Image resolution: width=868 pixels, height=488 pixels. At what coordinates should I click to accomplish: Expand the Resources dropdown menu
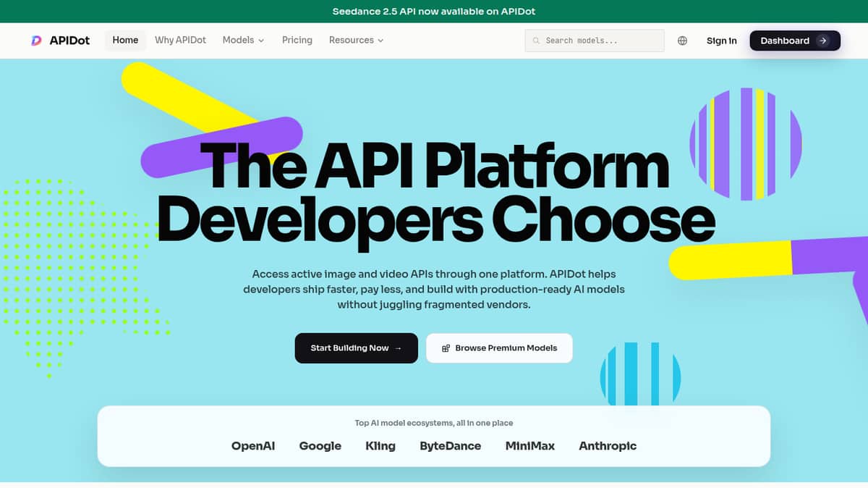356,40
